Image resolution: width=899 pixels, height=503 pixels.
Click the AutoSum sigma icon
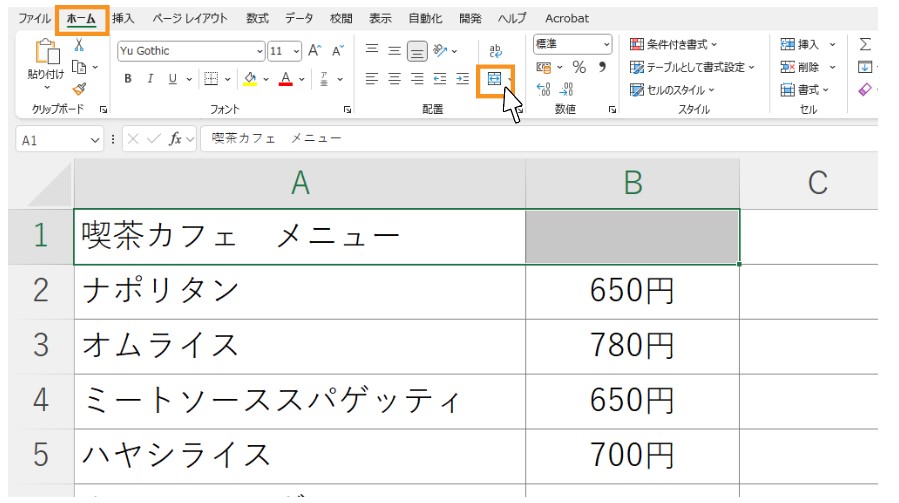click(865, 44)
